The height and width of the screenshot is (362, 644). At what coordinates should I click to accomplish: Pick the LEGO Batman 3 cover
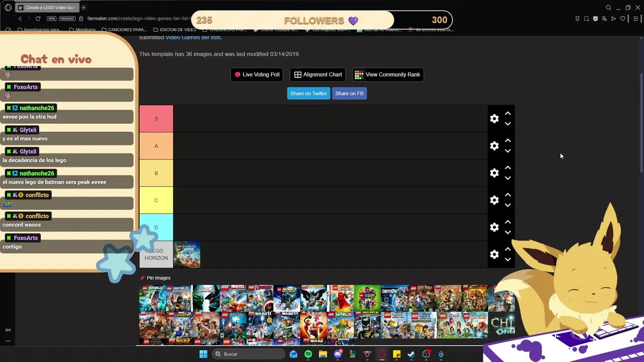[287, 298]
